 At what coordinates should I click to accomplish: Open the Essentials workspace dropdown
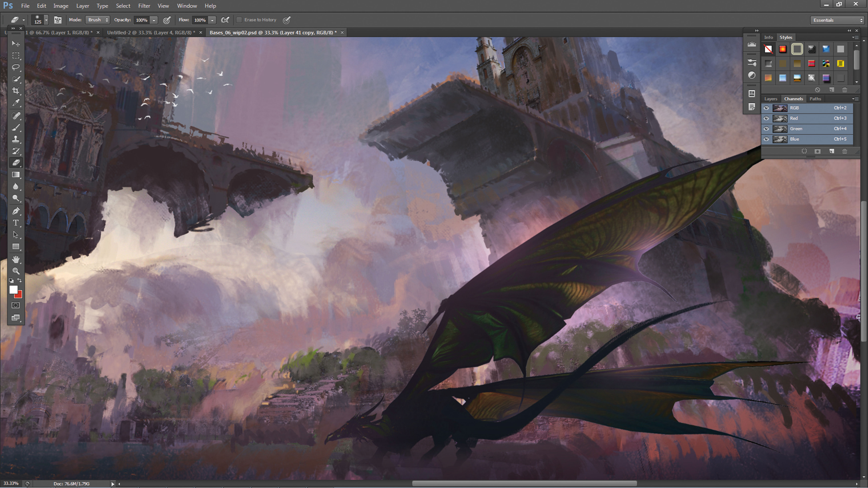pos(837,20)
